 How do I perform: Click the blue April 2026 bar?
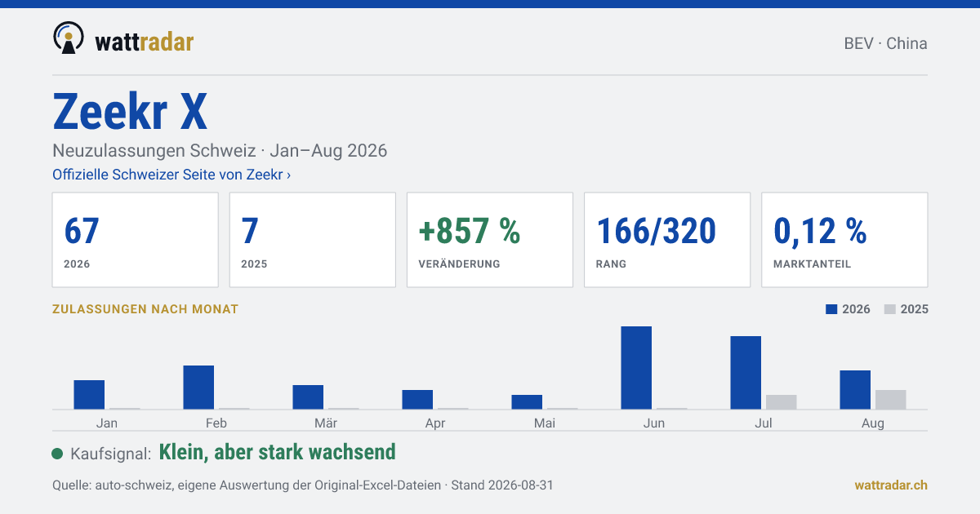[x=417, y=400]
